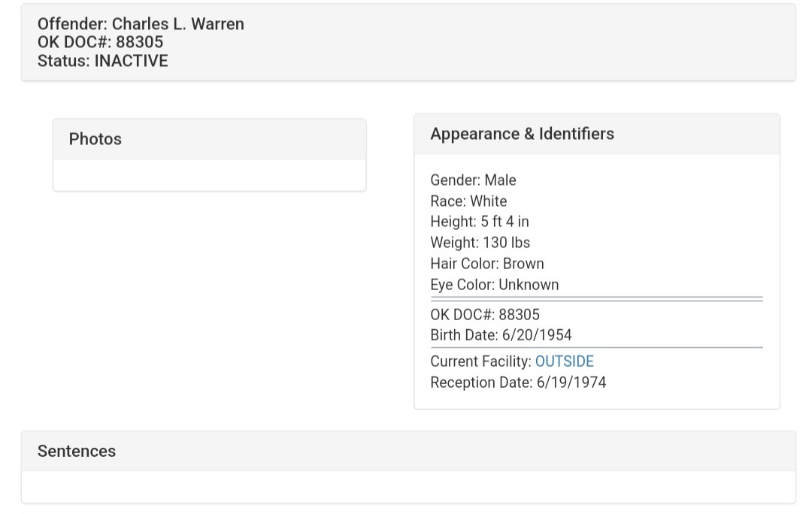This screenshot has height=514, width=812.
Task: Click the Eye Color: Unknown entry
Action: coord(494,285)
